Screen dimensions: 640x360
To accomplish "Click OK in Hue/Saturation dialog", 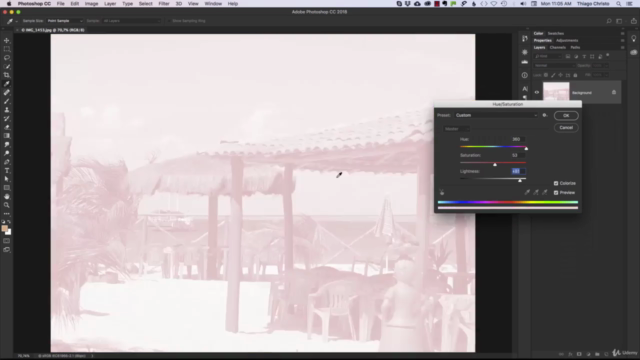I will 566,116.
